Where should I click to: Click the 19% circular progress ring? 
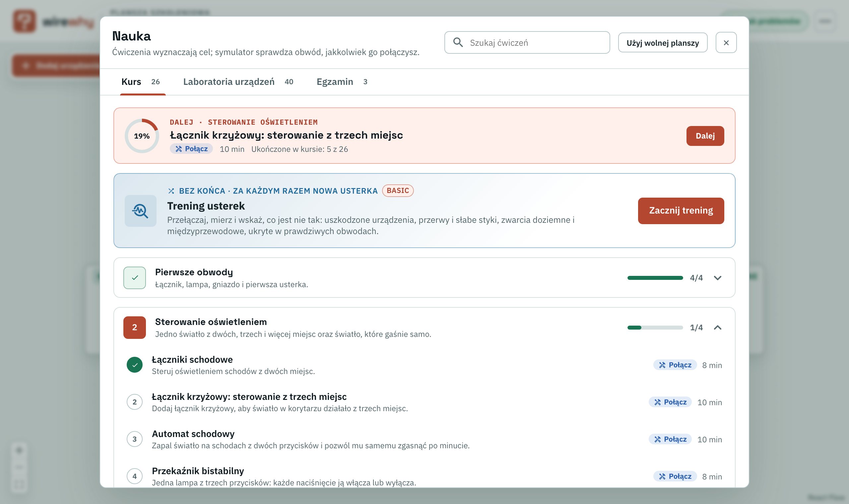pyautogui.click(x=142, y=136)
